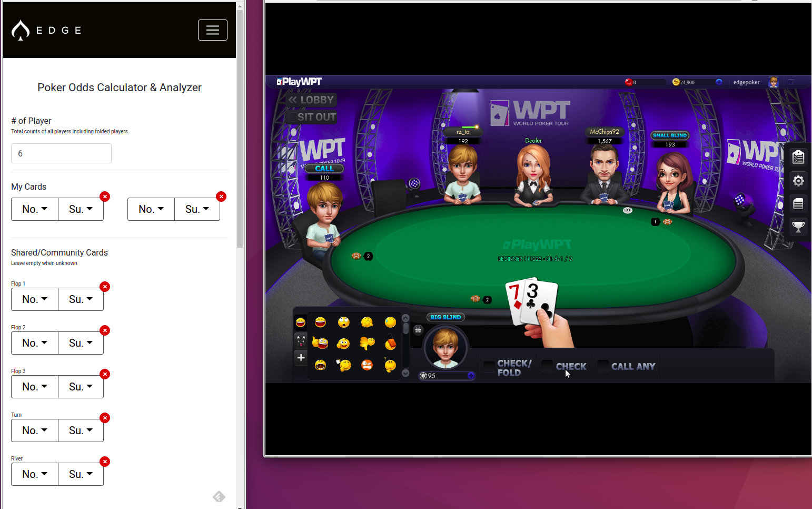Click the number of players input field
812x509 pixels.
pos(61,153)
